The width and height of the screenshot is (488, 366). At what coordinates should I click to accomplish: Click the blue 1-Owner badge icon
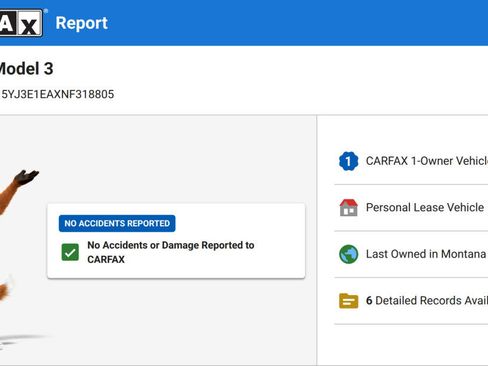(x=348, y=161)
